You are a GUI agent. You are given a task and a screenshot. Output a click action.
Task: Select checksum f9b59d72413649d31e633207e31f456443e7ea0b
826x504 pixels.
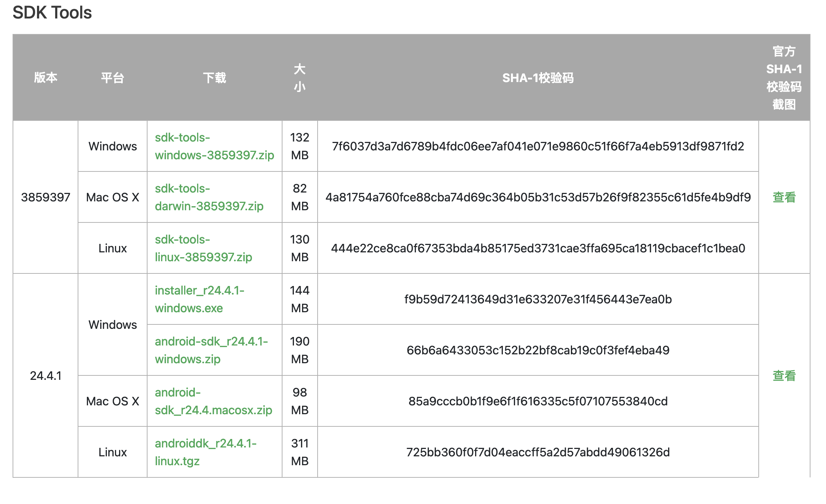coord(538,299)
